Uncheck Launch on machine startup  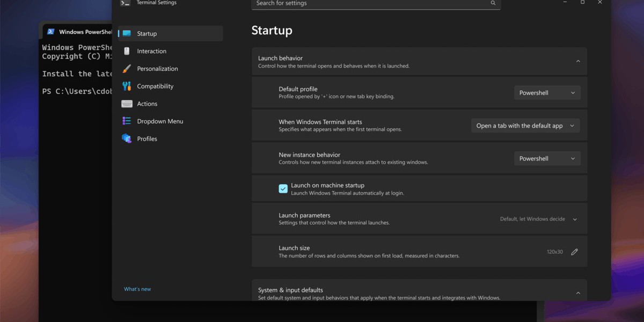point(283,188)
